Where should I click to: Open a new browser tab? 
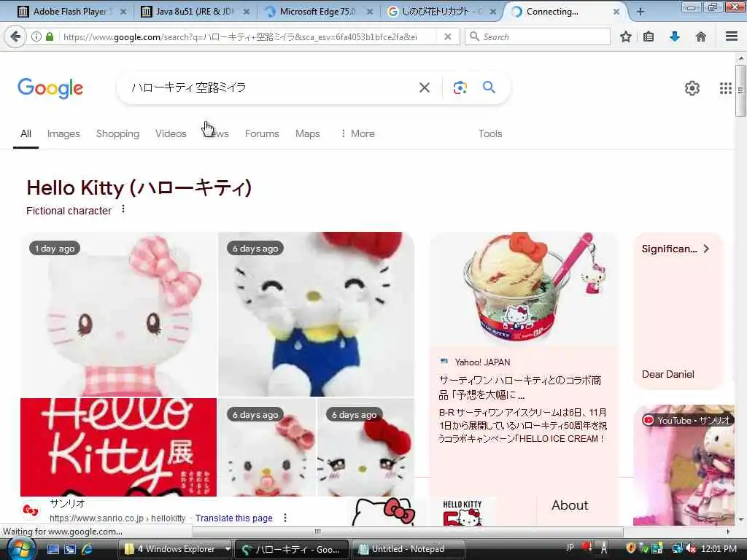tap(640, 12)
